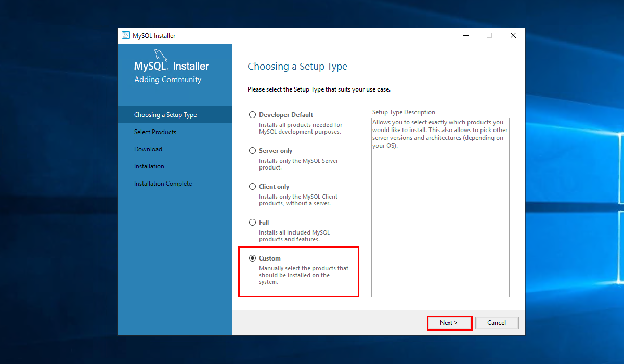Click the 'Choosing a Setup Type' heading

pyautogui.click(x=297, y=67)
